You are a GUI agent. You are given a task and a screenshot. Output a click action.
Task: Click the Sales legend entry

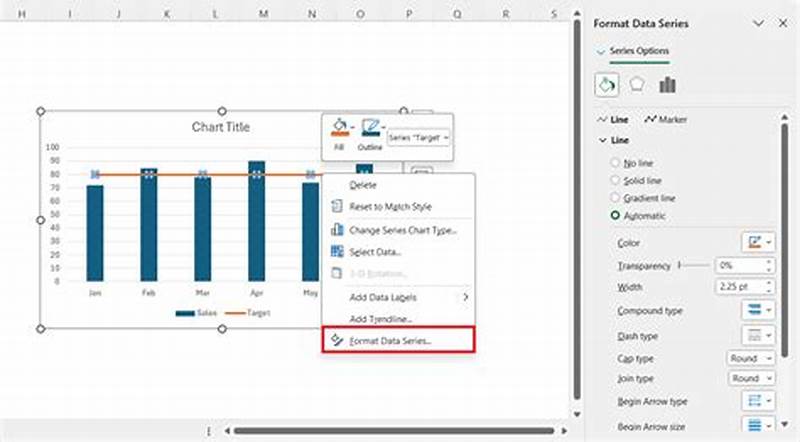(x=196, y=313)
